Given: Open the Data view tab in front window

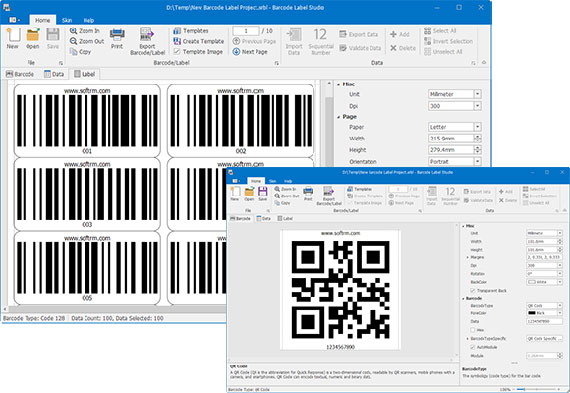Looking at the screenshot, I should [x=264, y=218].
